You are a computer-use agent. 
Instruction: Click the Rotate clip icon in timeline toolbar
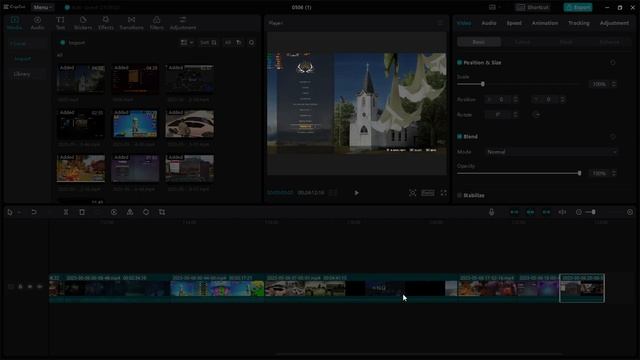click(x=146, y=212)
